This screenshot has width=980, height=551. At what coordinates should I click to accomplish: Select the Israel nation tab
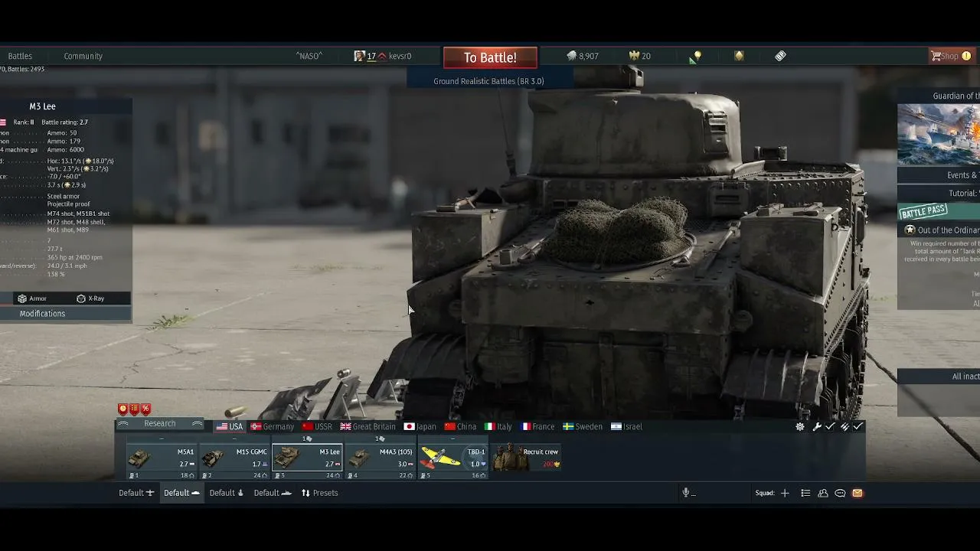[x=626, y=427]
